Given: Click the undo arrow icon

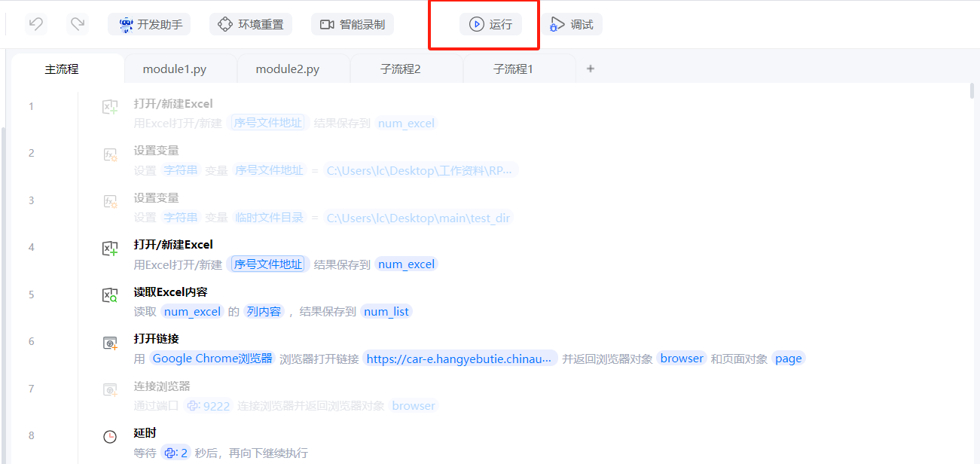Looking at the screenshot, I should pyautogui.click(x=36, y=24).
